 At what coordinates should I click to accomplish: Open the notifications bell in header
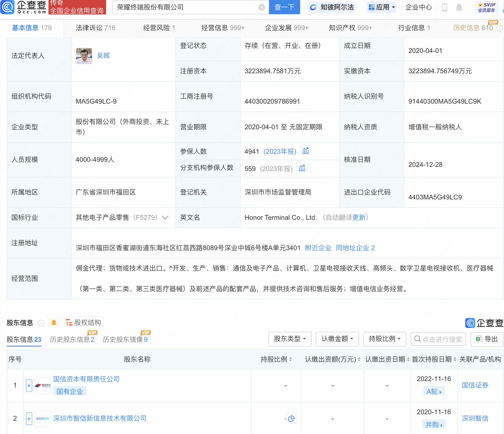point(459,7)
